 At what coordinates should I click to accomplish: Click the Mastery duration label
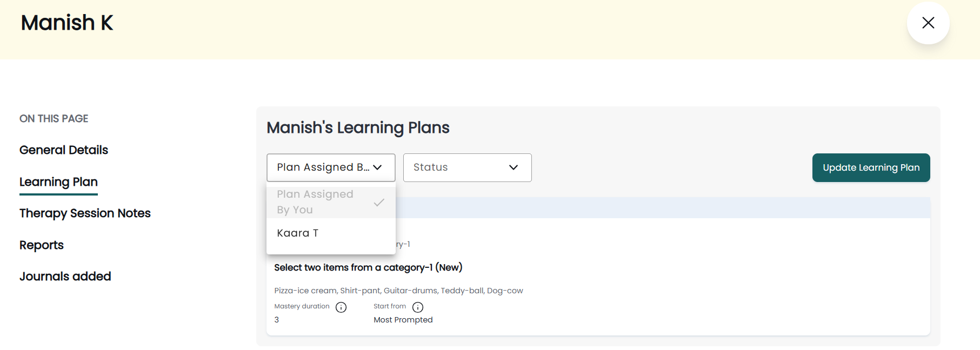click(x=302, y=306)
